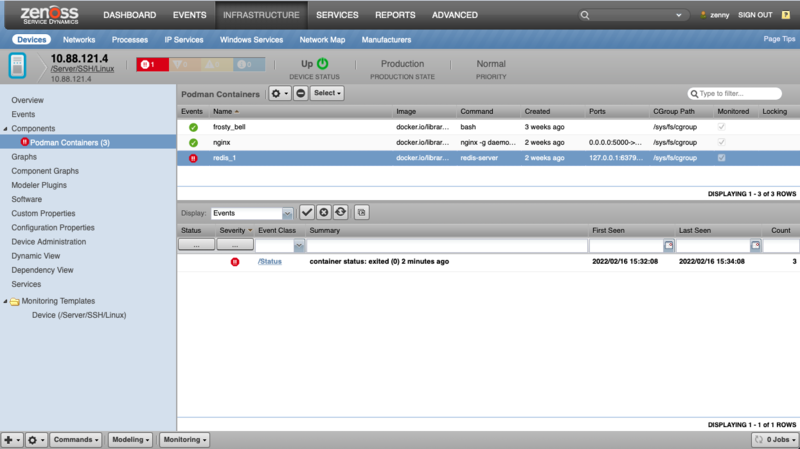This screenshot has height=449, width=800.
Task: Click the green Up power status icon
Action: (322, 64)
